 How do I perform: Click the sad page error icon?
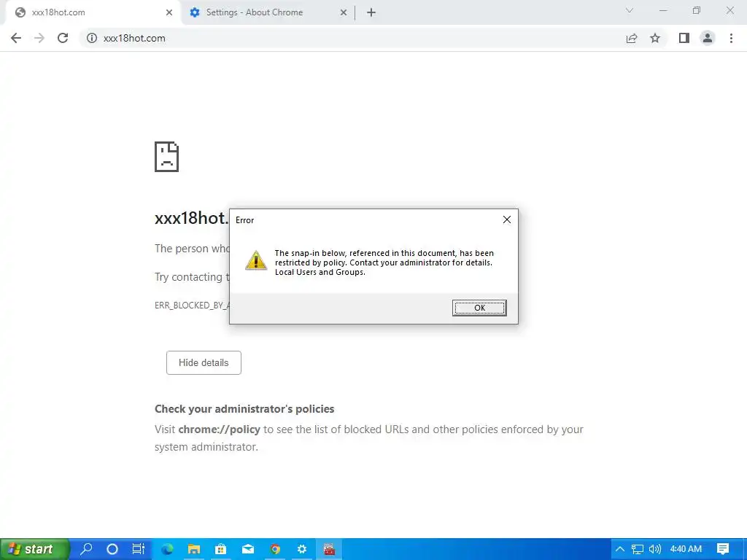pyautogui.click(x=166, y=157)
